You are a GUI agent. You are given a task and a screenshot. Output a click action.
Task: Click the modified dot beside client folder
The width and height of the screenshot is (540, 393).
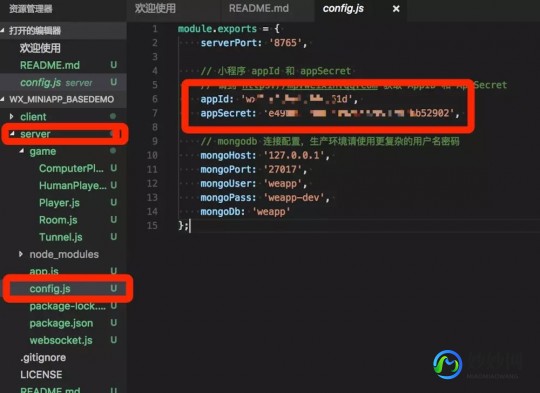click(x=113, y=116)
